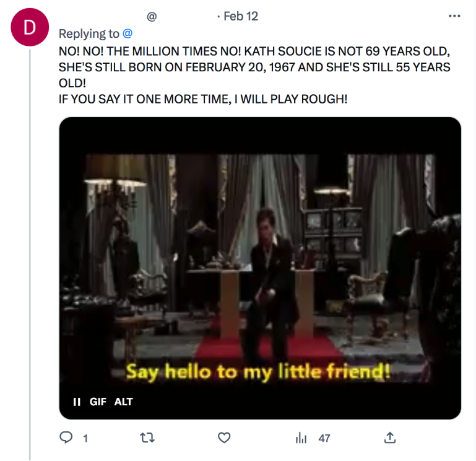
Task: Retweet this post using the retweet icon
Action: coord(147,438)
